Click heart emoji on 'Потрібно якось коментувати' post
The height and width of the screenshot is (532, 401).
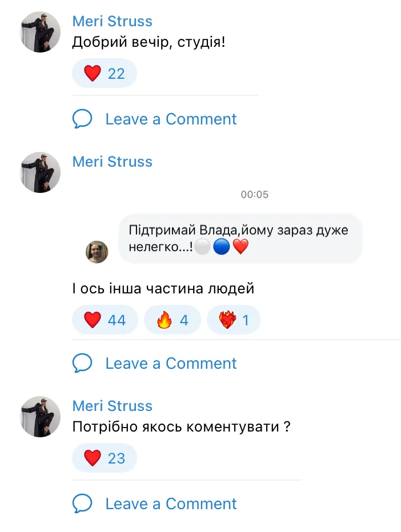coord(92,458)
